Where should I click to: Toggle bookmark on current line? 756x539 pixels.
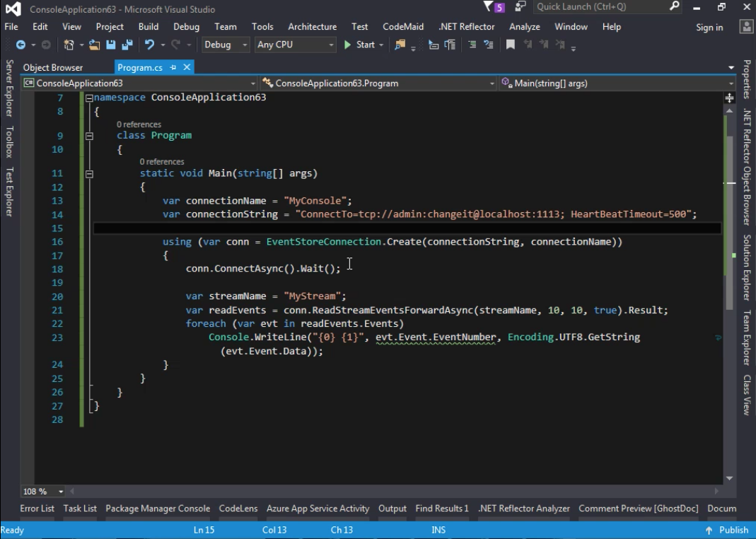coord(510,45)
